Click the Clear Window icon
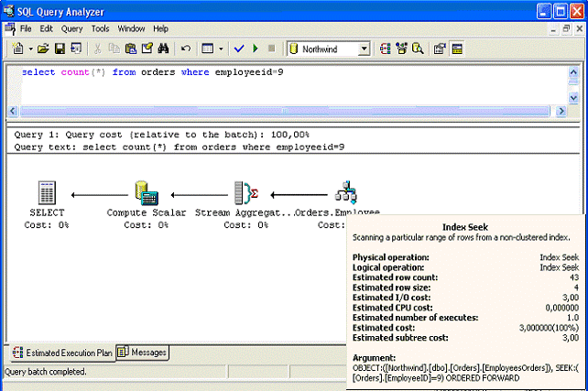Viewport: 588px width, 391px height. (x=147, y=49)
